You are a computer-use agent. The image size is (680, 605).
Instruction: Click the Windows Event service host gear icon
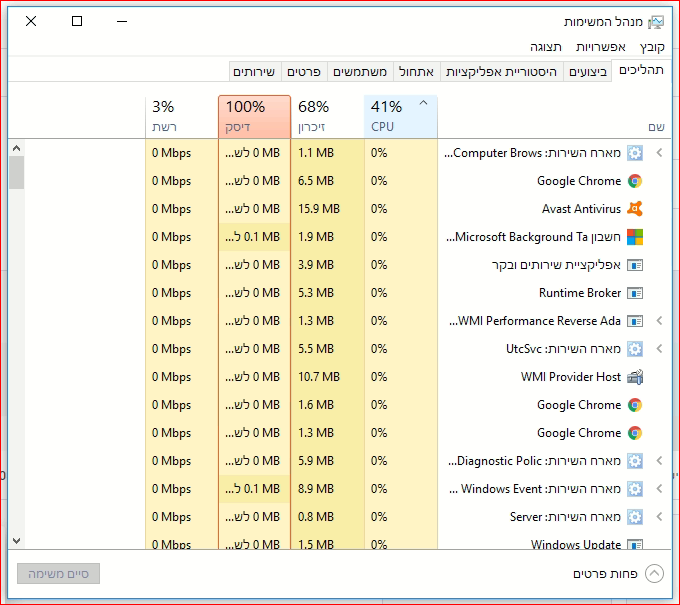point(635,489)
